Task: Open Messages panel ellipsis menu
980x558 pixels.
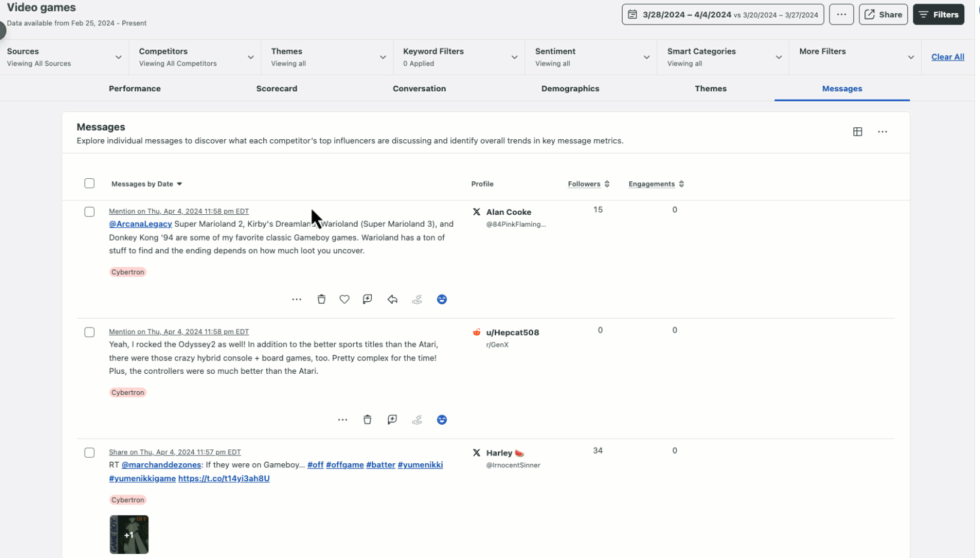Action: (882, 132)
